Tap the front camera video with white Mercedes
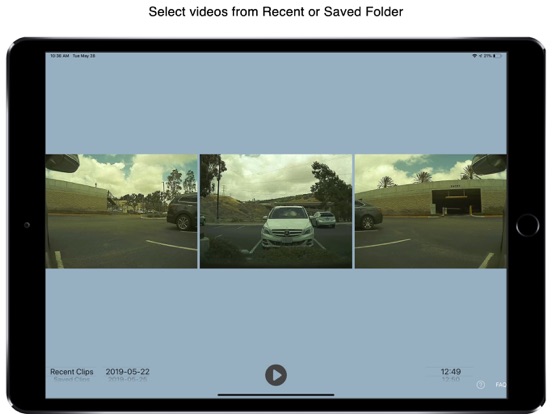The height and width of the screenshot is (414, 552). tap(276, 211)
